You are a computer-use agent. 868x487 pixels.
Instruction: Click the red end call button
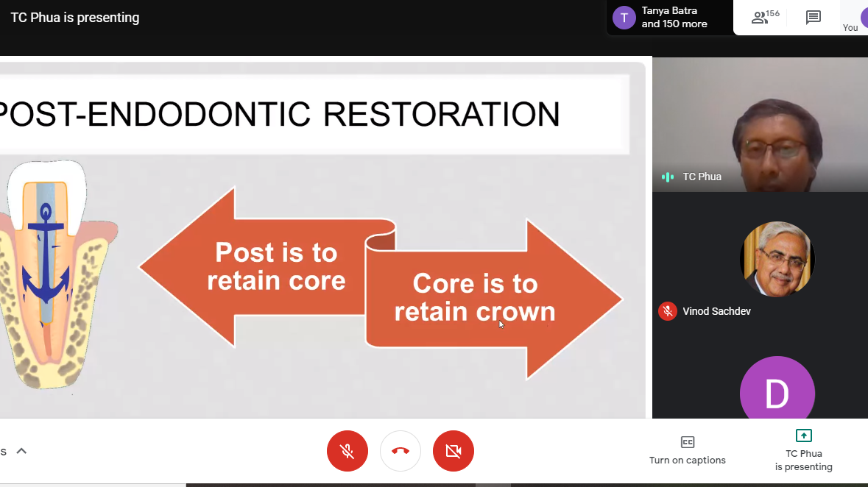(401, 451)
